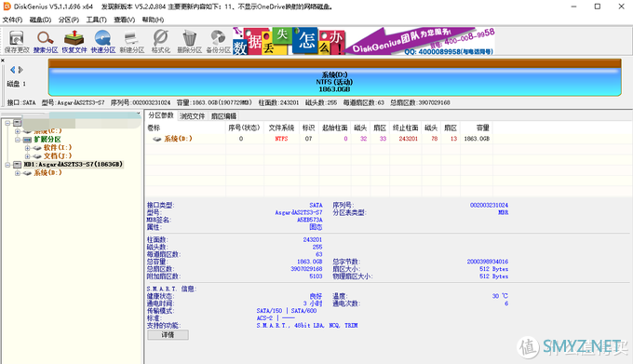The image size is (633, 364).
Task: Click 系统(D:) label in partition table
Action: (178, 139)
